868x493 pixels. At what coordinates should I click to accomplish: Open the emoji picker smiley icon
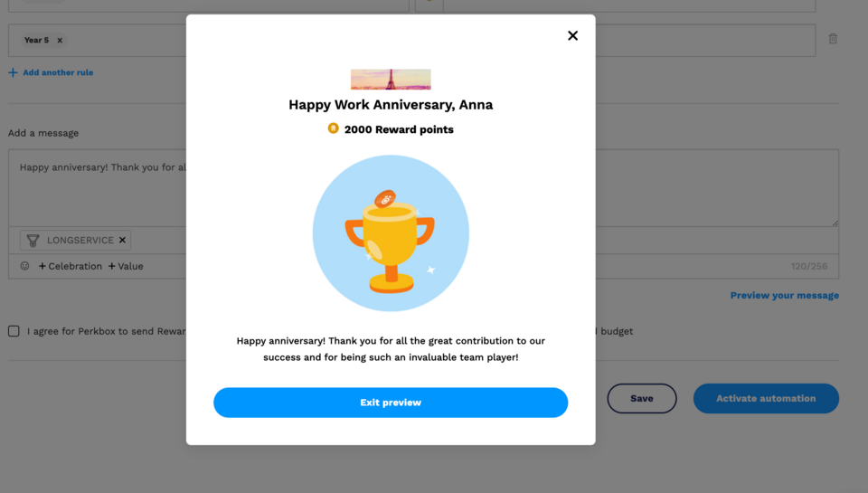[25, 266]
